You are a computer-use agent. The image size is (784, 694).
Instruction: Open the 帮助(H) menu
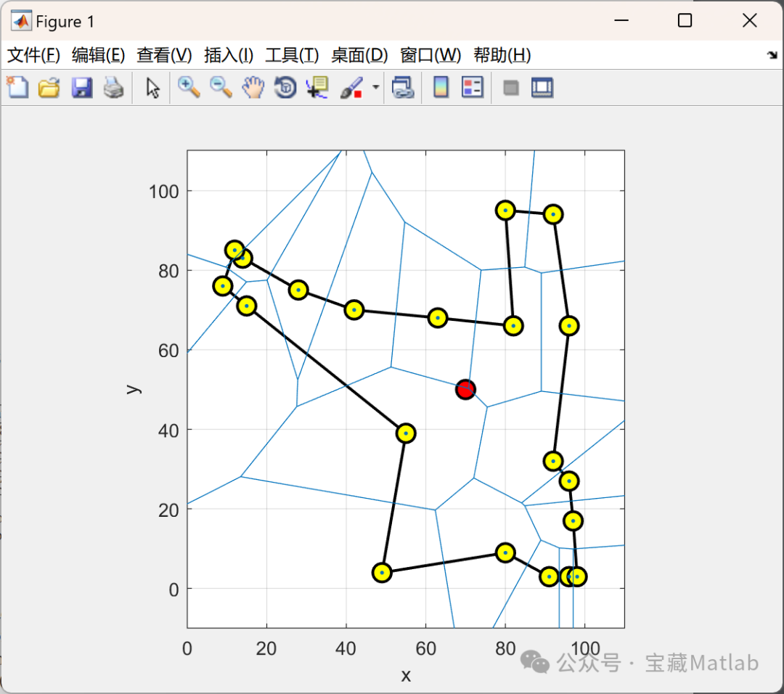[502, 55]
